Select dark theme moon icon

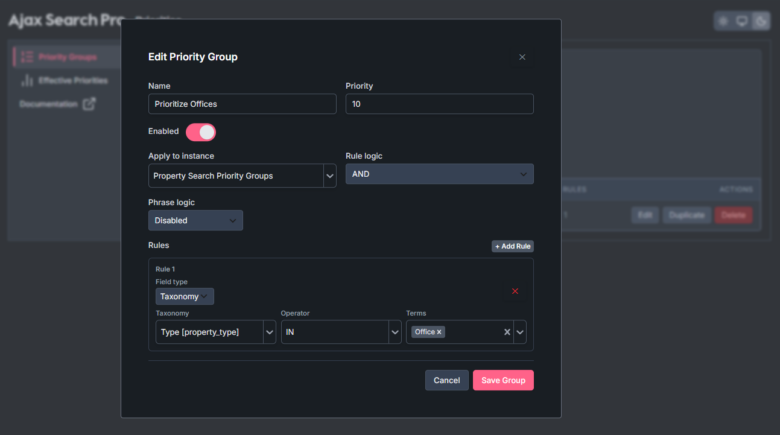pyautogui.click(x=761, y=21)
